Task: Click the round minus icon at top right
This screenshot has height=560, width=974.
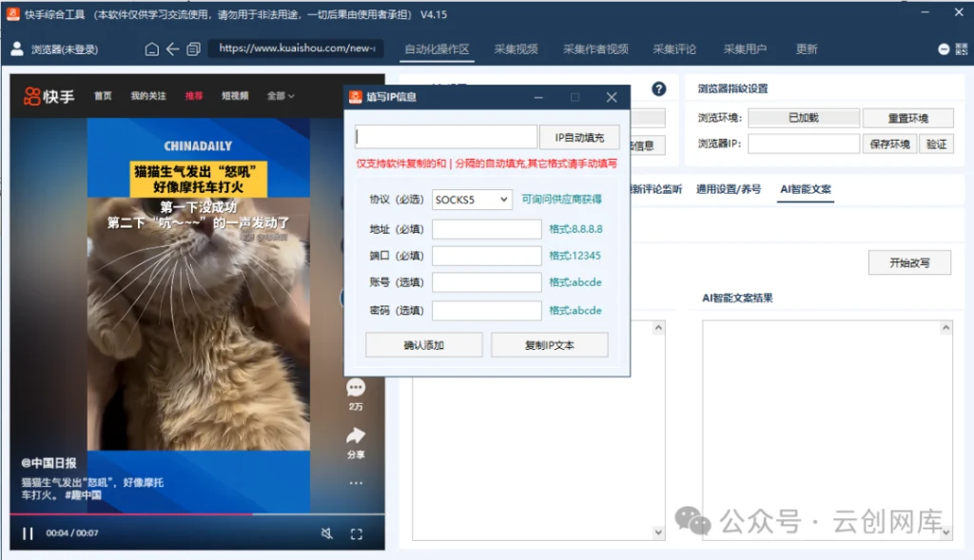Action: click(x=944, y=49)
